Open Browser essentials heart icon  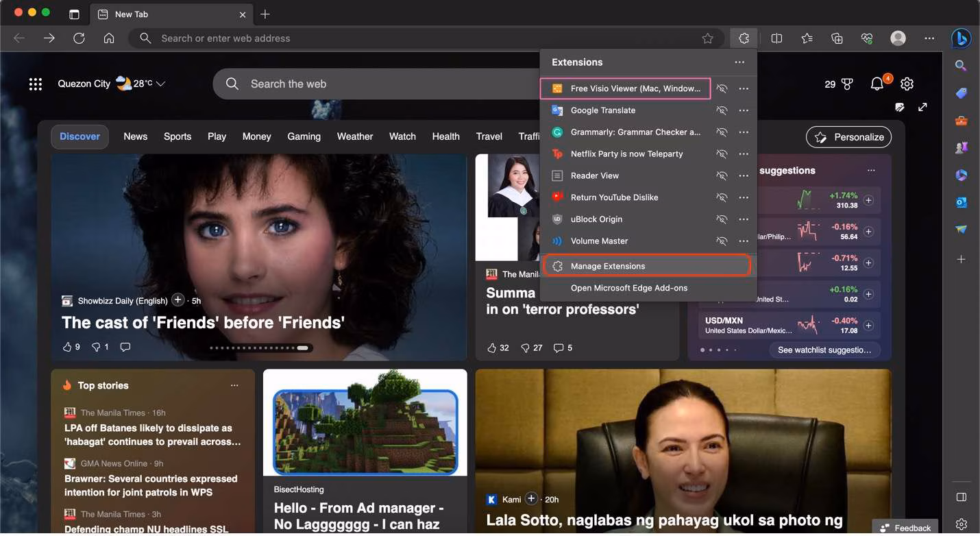867,38
